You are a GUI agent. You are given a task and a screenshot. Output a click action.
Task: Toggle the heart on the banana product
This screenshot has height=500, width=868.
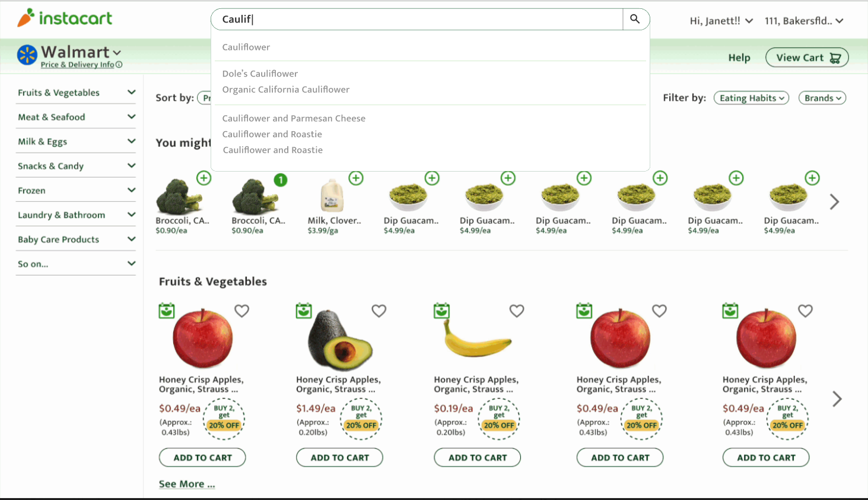[x=517, y=311]
